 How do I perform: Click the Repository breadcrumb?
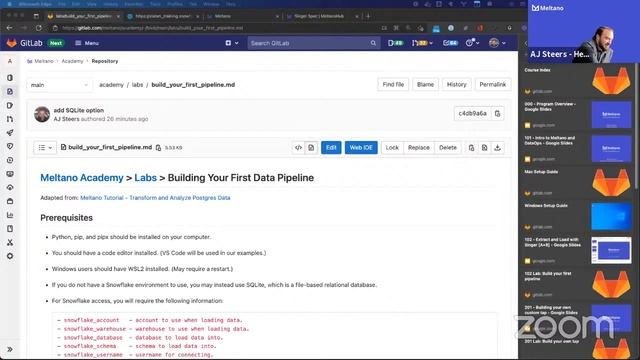105,61
